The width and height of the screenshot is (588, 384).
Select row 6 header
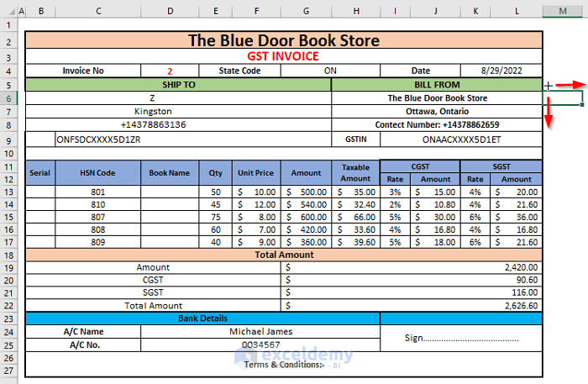(8, 98)
